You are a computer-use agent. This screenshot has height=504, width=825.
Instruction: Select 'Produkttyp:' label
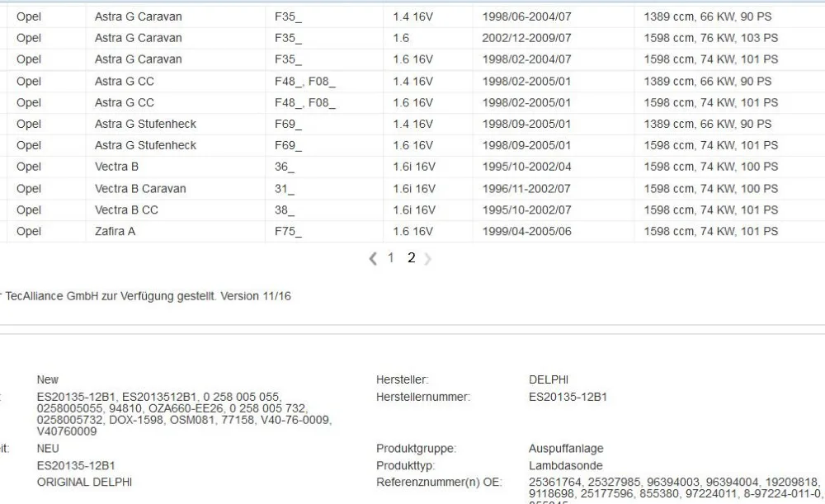406,466
